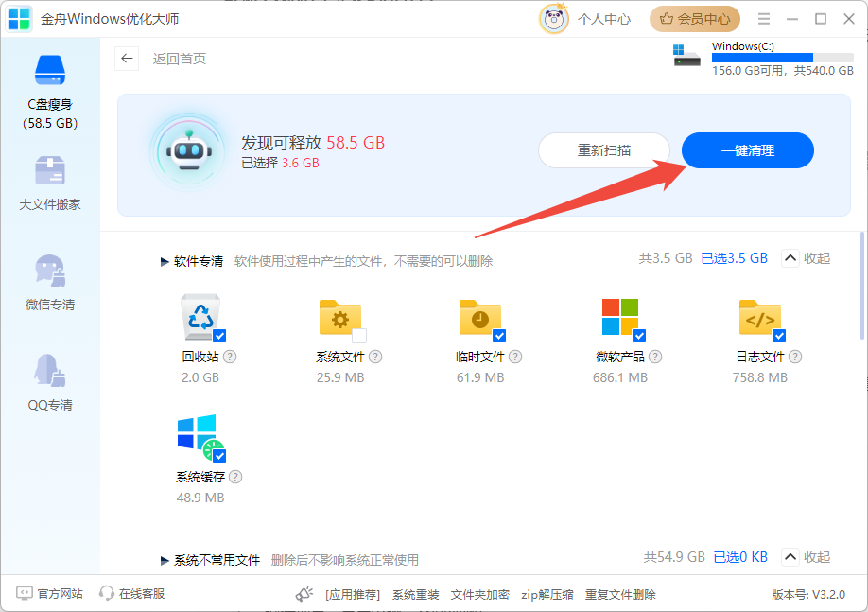Click the 在线客服 headset icon
This screenshot has height=612, width=868.
(106, 594)
